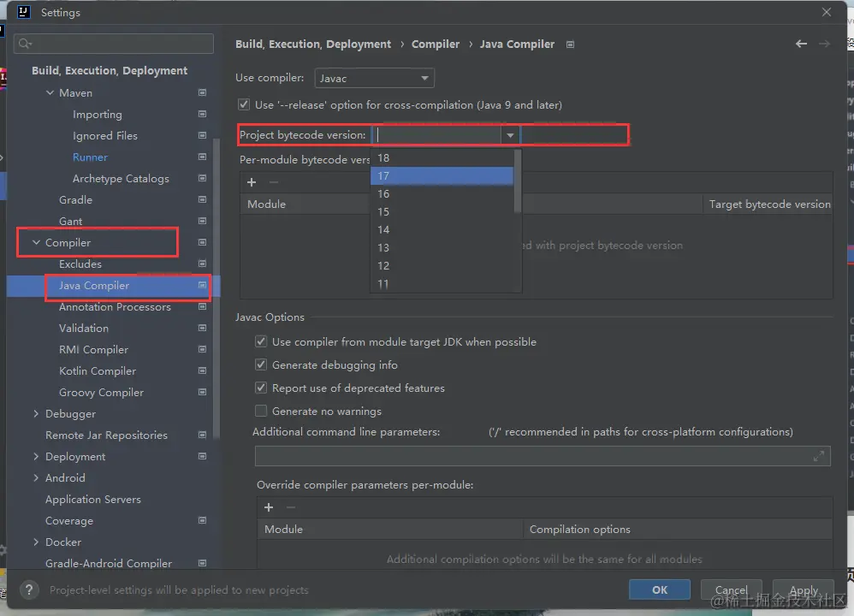Screen dimensions: 854x616
Task: Focus the additional command line parameters field
Action: 543,456
